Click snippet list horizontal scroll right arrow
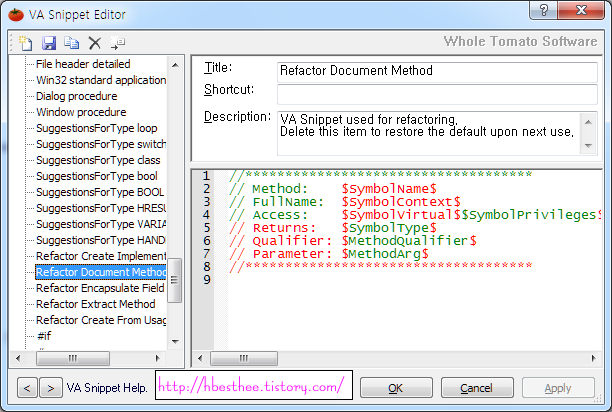 tap(157, 358)
